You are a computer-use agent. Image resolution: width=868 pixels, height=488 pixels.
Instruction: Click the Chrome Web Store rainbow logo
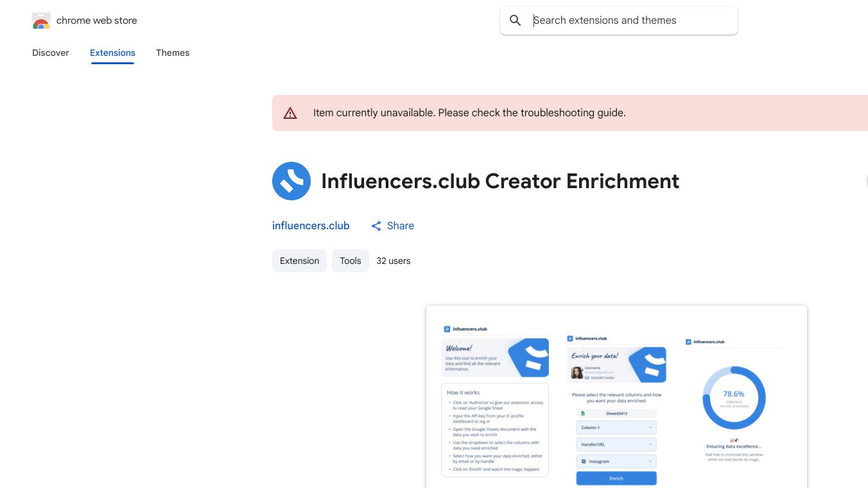coord(41,21)
